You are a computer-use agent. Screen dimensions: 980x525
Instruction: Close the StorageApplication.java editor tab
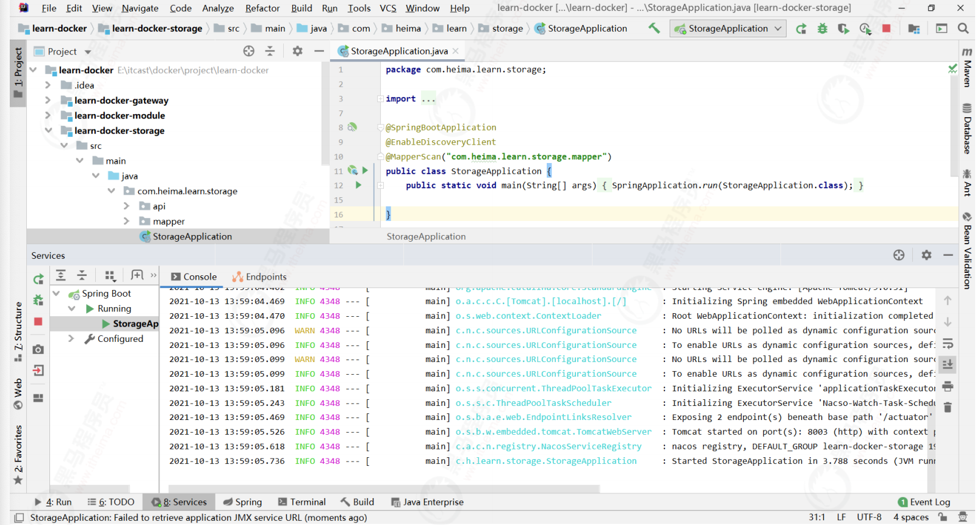456,51
